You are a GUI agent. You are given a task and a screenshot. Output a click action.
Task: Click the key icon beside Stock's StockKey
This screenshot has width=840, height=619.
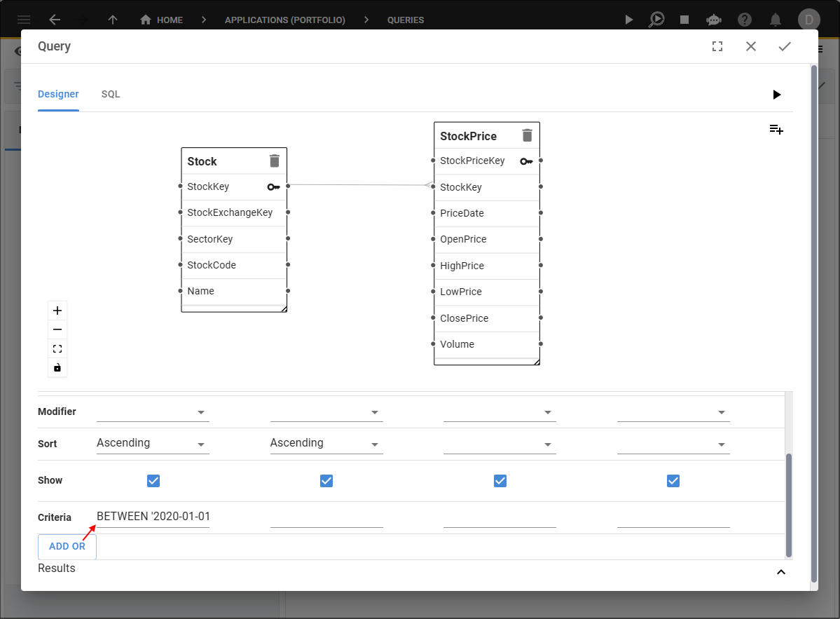coord(273,186)
